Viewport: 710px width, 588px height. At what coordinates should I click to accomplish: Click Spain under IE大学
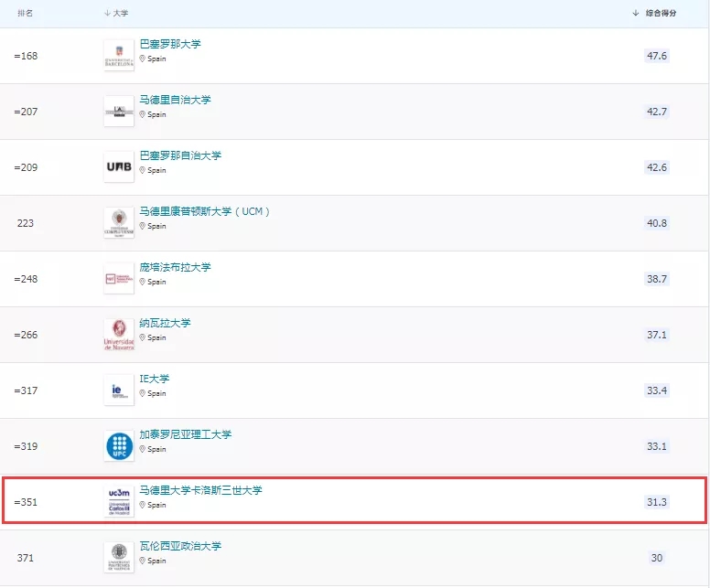pos(156,393)
